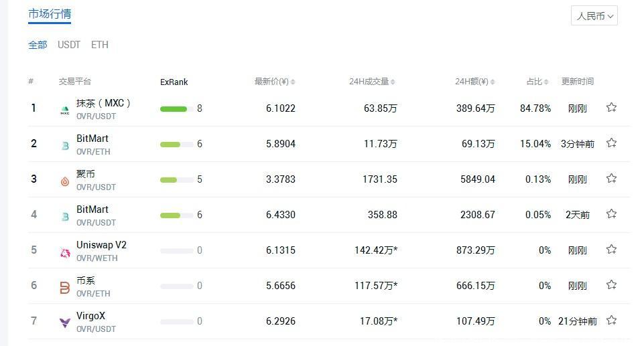Click MXC ExRank progress bar

point(177,108)
